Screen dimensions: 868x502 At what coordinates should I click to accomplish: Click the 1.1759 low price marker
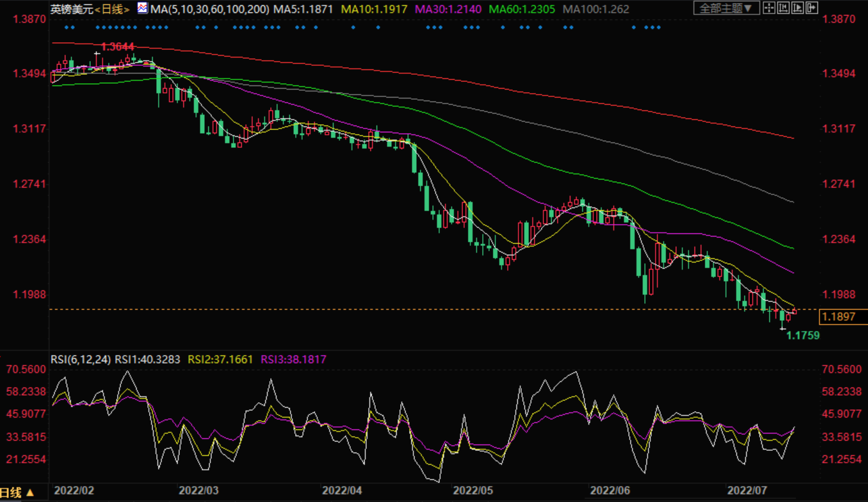point(803,336)
